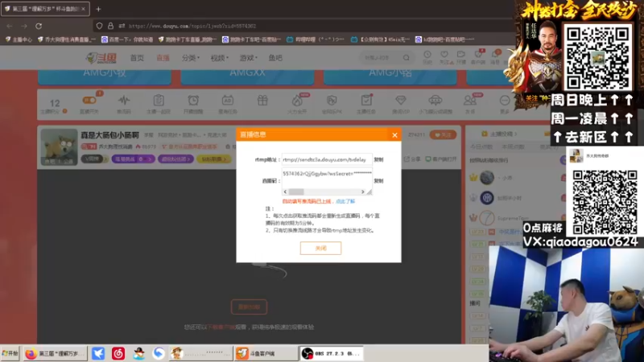Screen dimensions: 644x362
Task: Click the room title 真是大肠包小肠啊
Action: (x=109, y=135)
